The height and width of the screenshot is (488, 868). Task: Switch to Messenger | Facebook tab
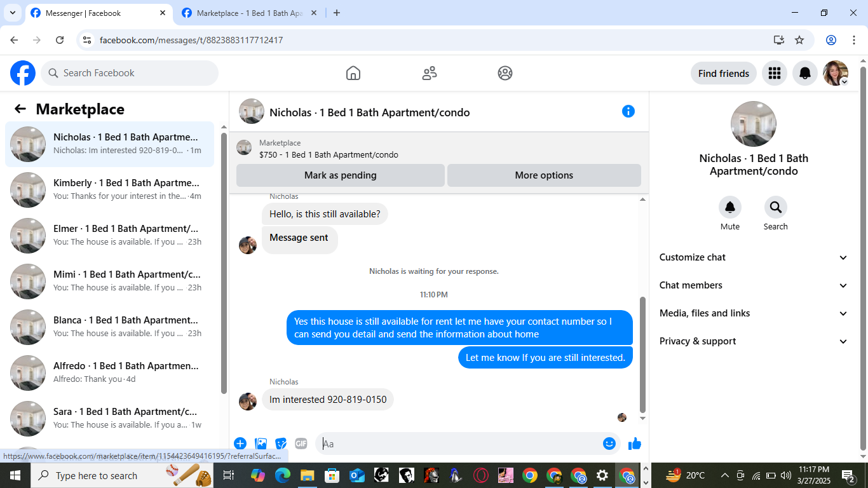point(98,13)
